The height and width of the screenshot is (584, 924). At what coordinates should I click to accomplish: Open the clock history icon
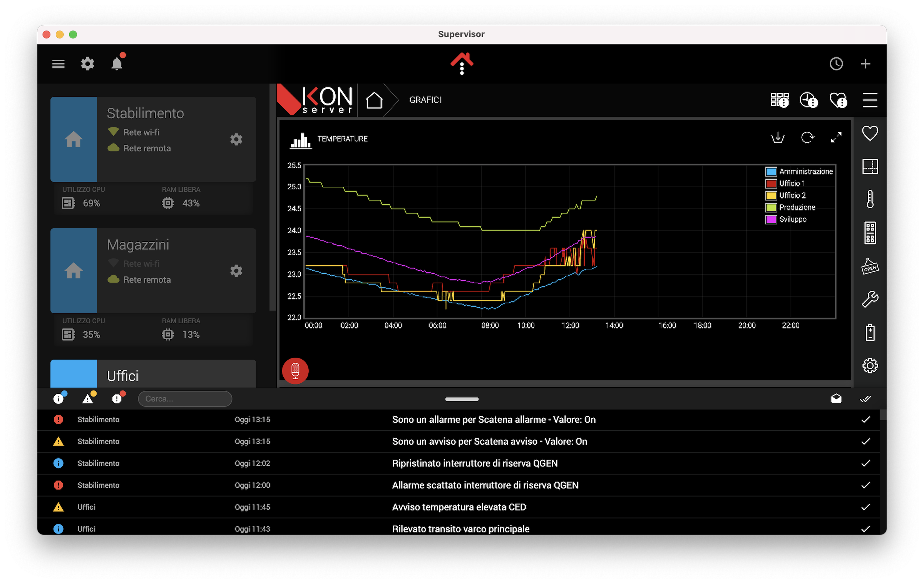coord(836,64)
